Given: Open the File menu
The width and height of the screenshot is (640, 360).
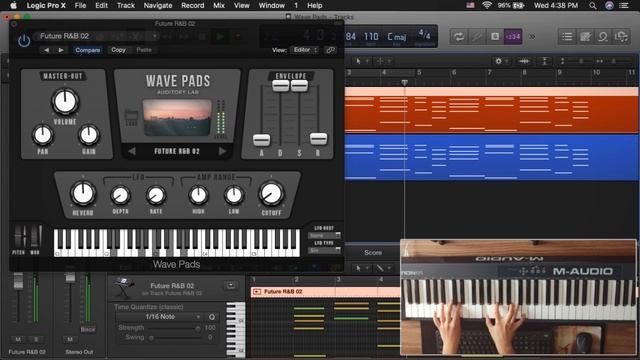Looking at the screenshot, I should point(80,5).
